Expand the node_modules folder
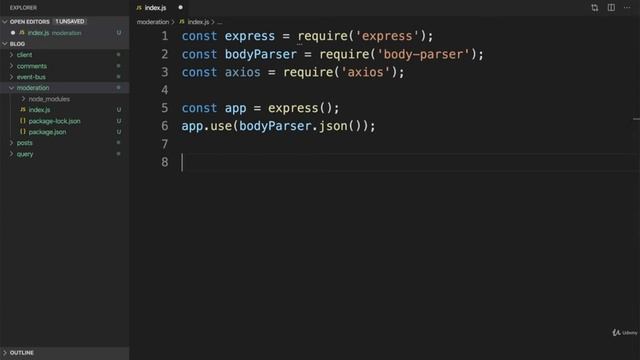 pos(23,99)
